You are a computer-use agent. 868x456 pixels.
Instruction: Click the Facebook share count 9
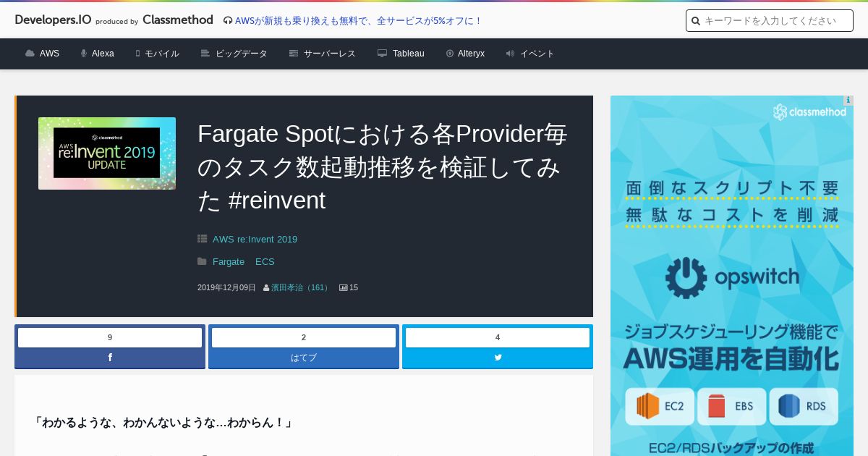[x=110, y=337]
